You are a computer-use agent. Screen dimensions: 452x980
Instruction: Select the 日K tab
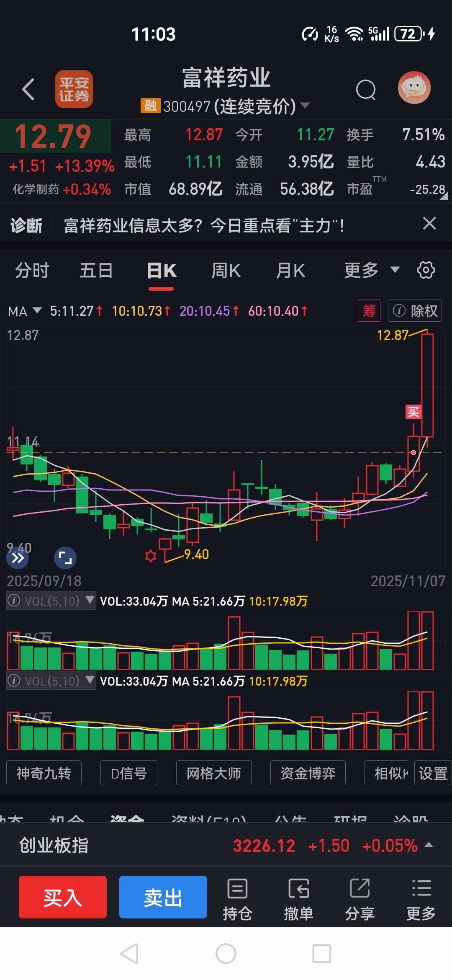pos(162,271)
